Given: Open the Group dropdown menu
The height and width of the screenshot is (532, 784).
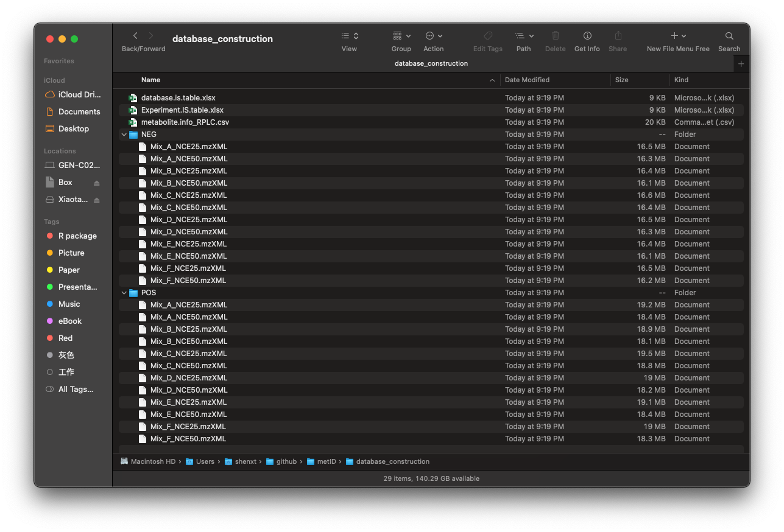Looking at the screenshot, I should pos(401,36).
